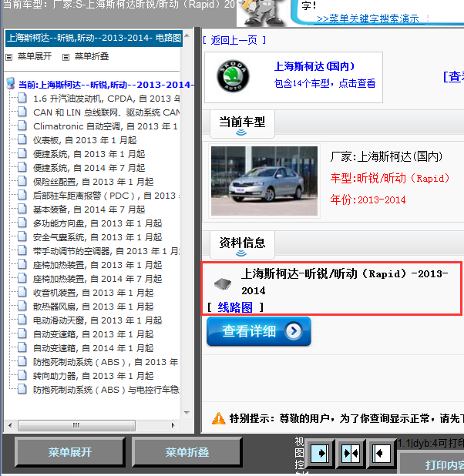Open 基本装备, 自 2014 年 7 月起
Screen dimensions: 464x476
[89, 210]
